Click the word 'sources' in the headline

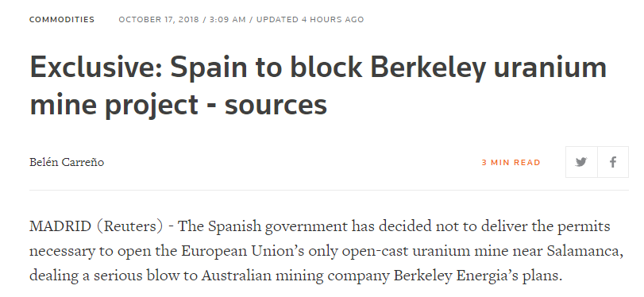(276, 105)
